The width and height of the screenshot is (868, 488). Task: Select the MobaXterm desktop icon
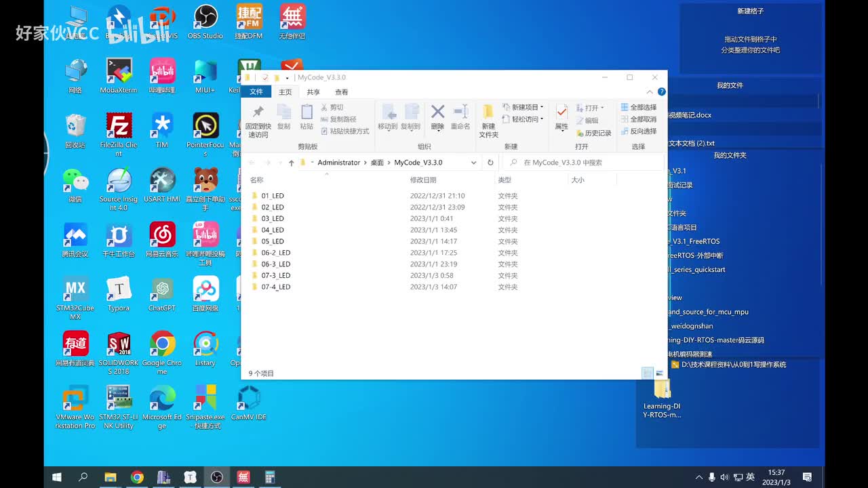[x=118, y=76]
